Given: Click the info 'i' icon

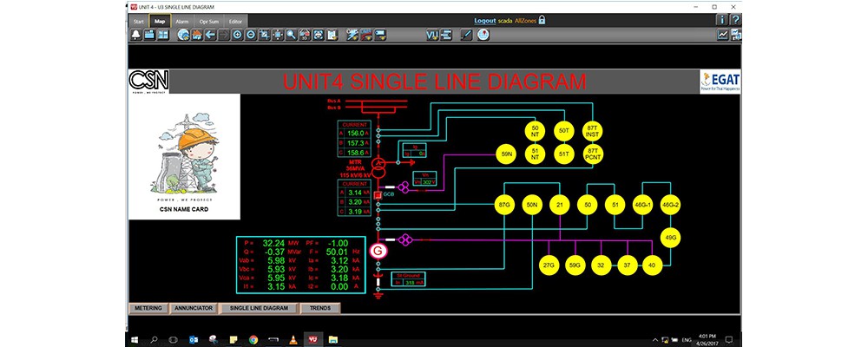Looking at the screenshot, I should (722, 20).
